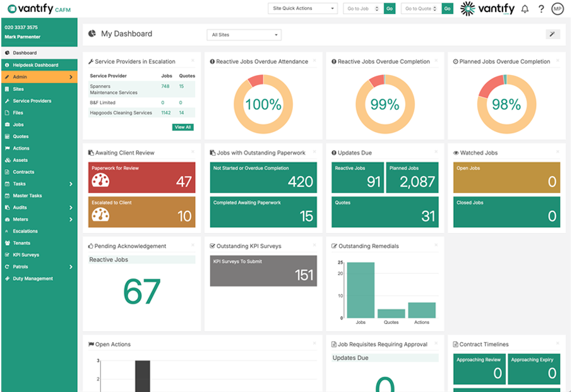Image resolution: width=572 pixels, height=392 pixels.
Task: Click the Go to Quote input field
Action: coord(418,9)
